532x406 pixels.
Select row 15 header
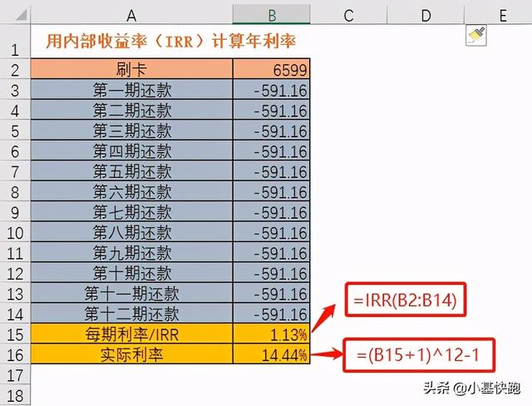tap(15, 334)
